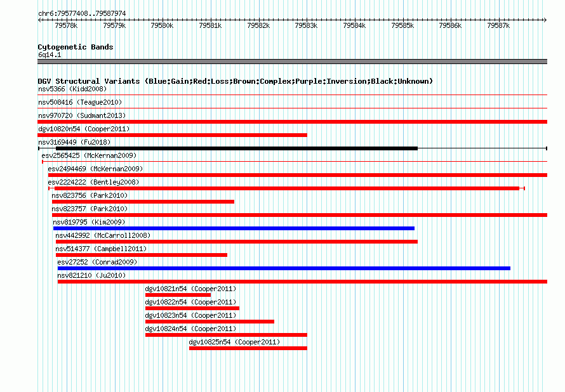Open the nsv970720 (Sudmant2013) red loss bar
The image size is (565, 392).
(x=292, y=122)
